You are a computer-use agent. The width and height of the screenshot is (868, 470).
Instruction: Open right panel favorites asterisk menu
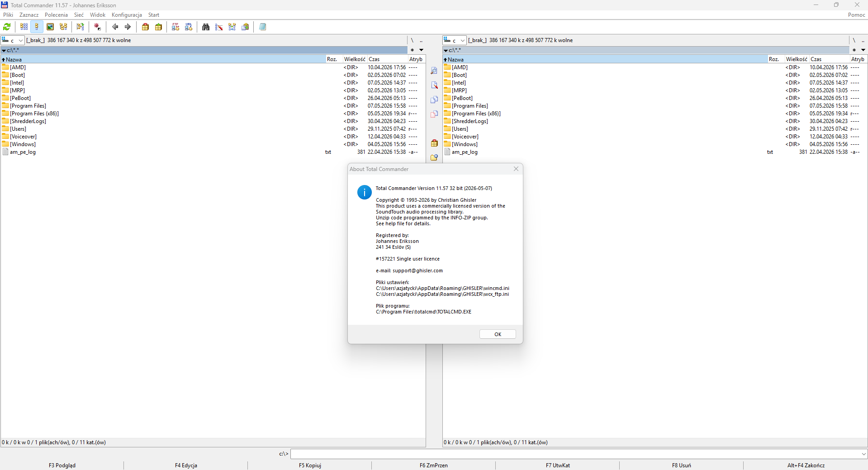[x=854, y=50]
